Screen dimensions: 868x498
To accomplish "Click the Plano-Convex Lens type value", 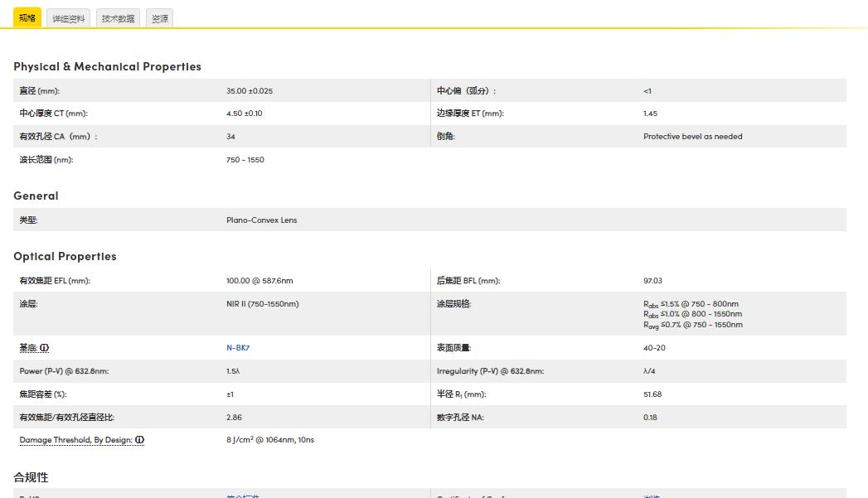I will (261, 220).
